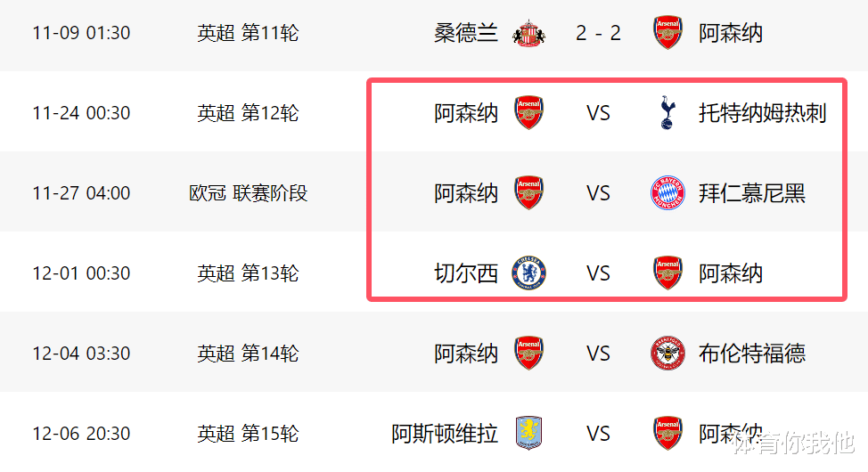
Task: Click Arsenal crest in the Sunderland match row
Action: coord(667,34)
